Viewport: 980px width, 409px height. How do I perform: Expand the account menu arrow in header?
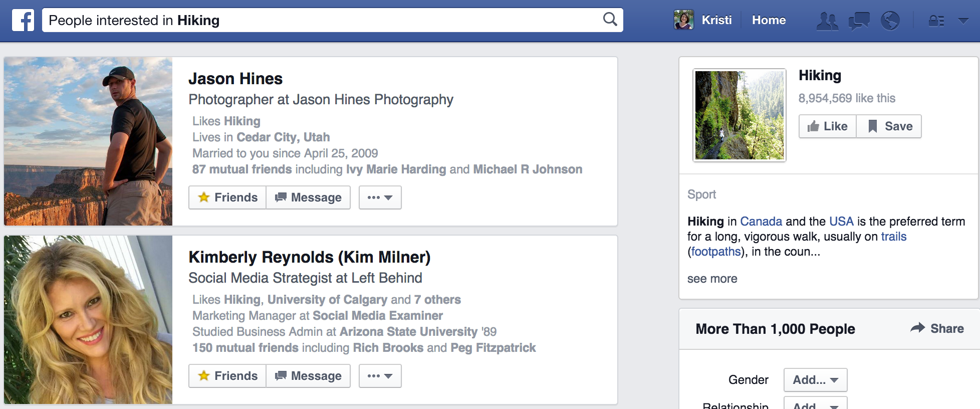pyautogui.click(x=963, y=21)
